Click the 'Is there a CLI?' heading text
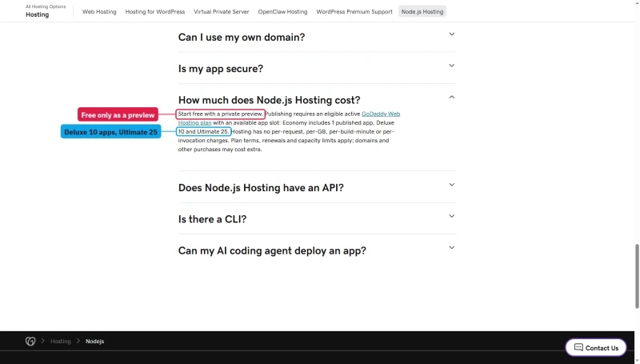The width and height of the screenshot is (640, 364). tap(212, 219)
